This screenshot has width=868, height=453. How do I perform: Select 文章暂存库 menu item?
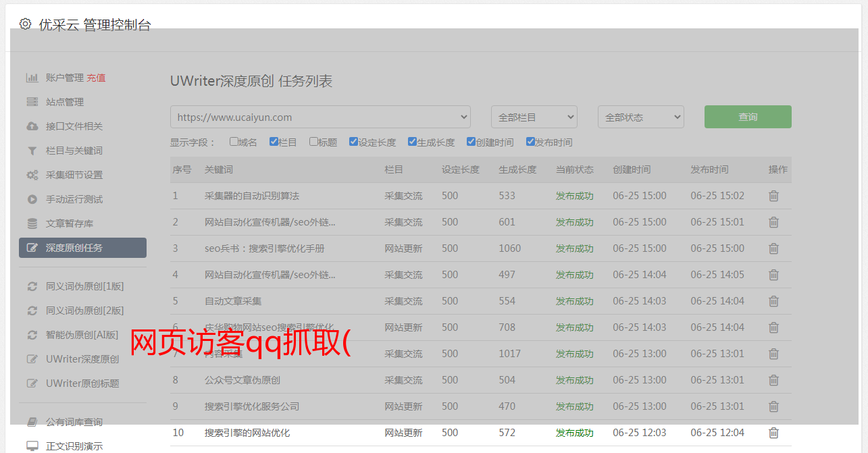point(70,223)
